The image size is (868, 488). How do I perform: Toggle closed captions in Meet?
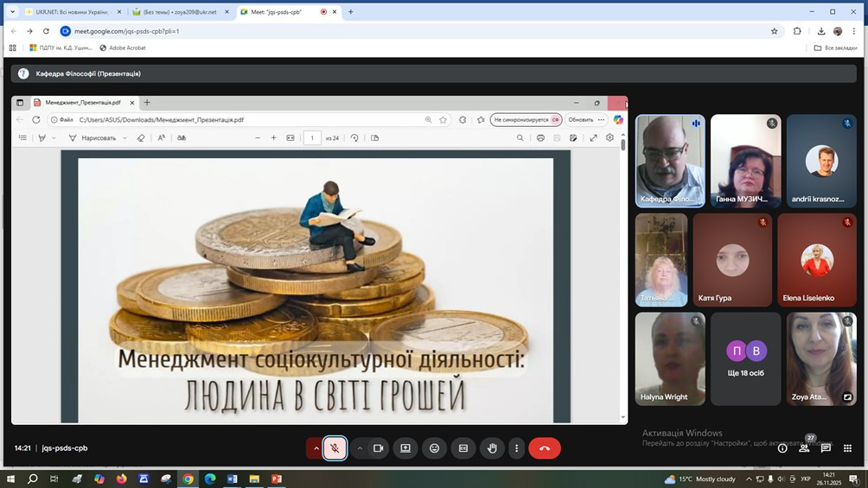463,448
